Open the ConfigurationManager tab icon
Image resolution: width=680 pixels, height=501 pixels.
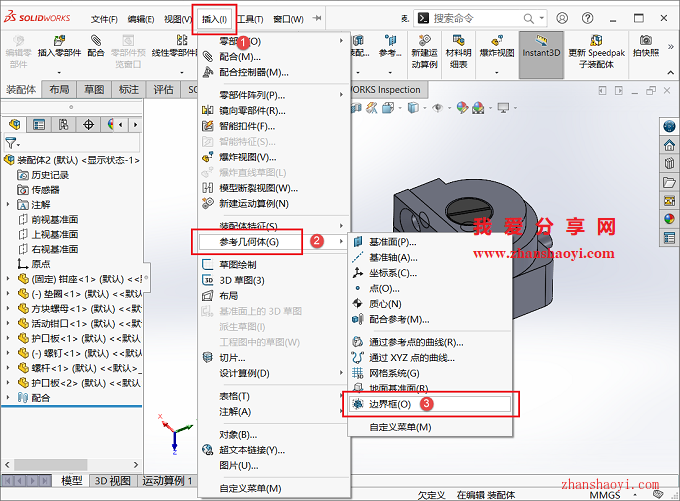(63, 124)
